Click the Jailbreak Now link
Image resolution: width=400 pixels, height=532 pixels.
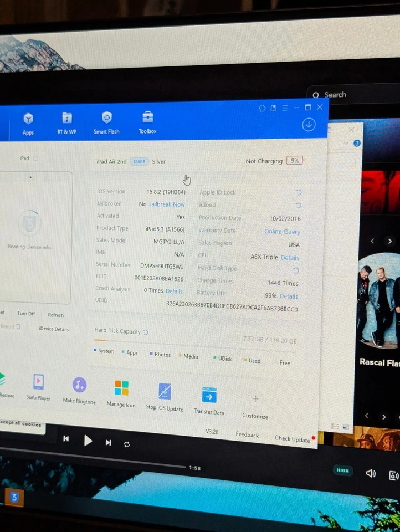[167, 204]
